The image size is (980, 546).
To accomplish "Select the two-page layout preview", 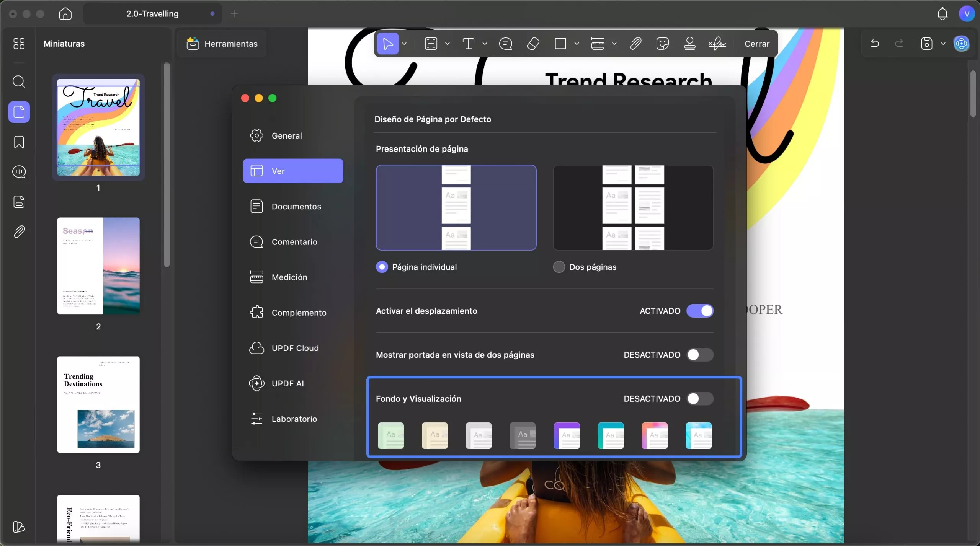I will pyautogui.click(x=633, y=207).
